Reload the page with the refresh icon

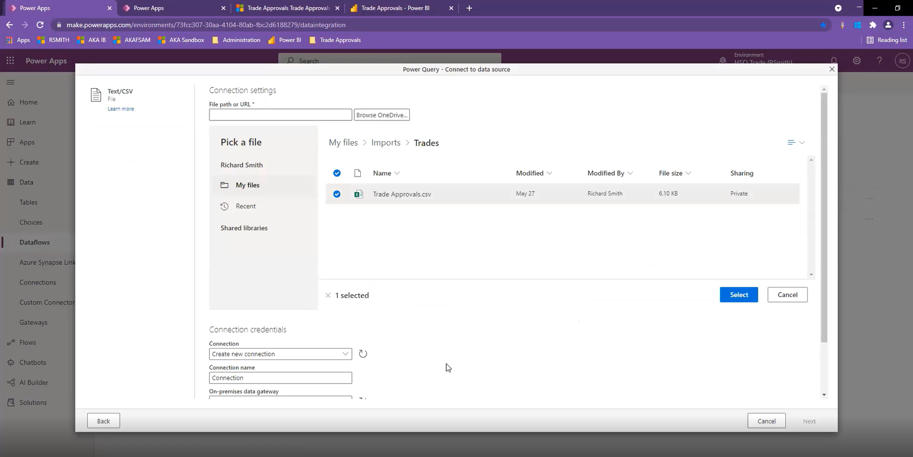pyautogui.click(x=40, y=25)
